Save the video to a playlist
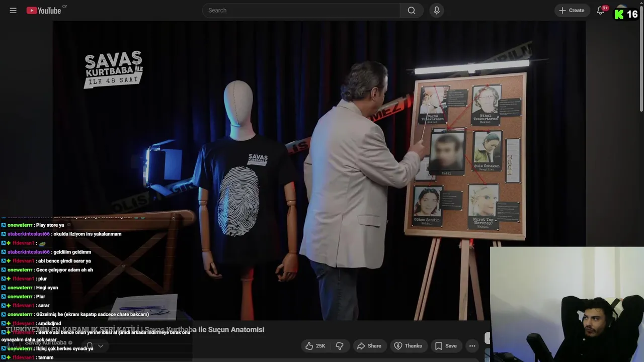This screenshot has height=362, width=644. [x=446, y=346]
